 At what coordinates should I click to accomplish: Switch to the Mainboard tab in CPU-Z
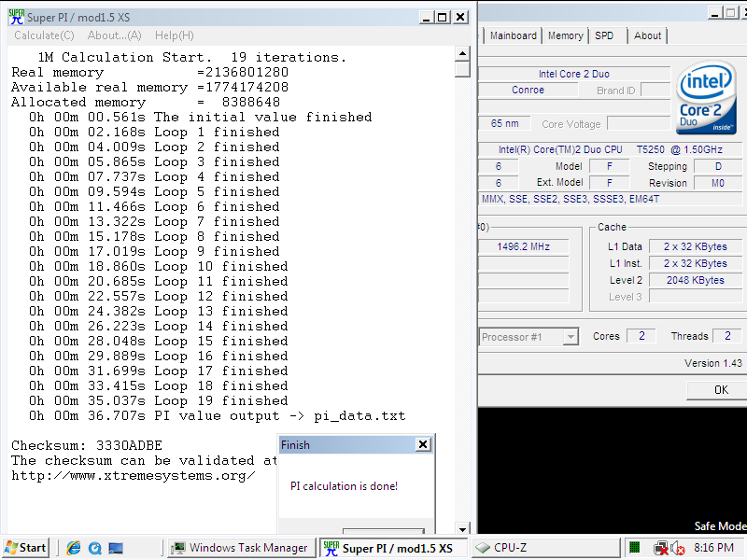click(x=513, y=35)
